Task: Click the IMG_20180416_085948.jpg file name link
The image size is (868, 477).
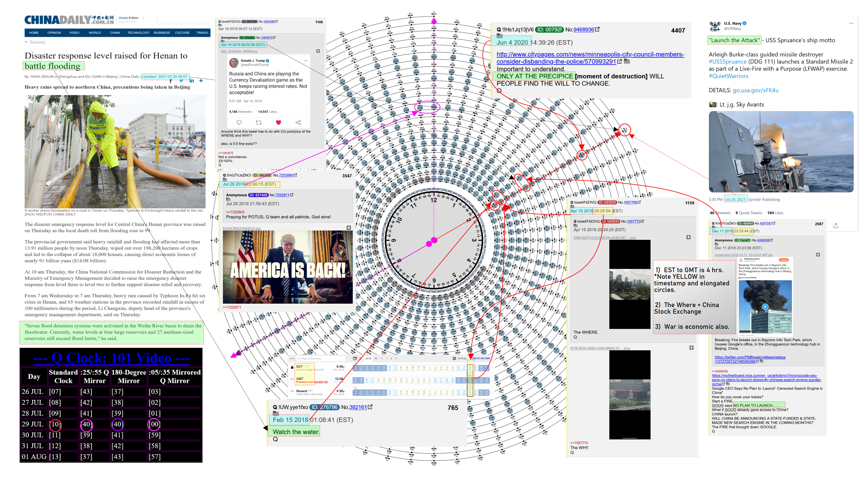Action: (x=239, y=51)
